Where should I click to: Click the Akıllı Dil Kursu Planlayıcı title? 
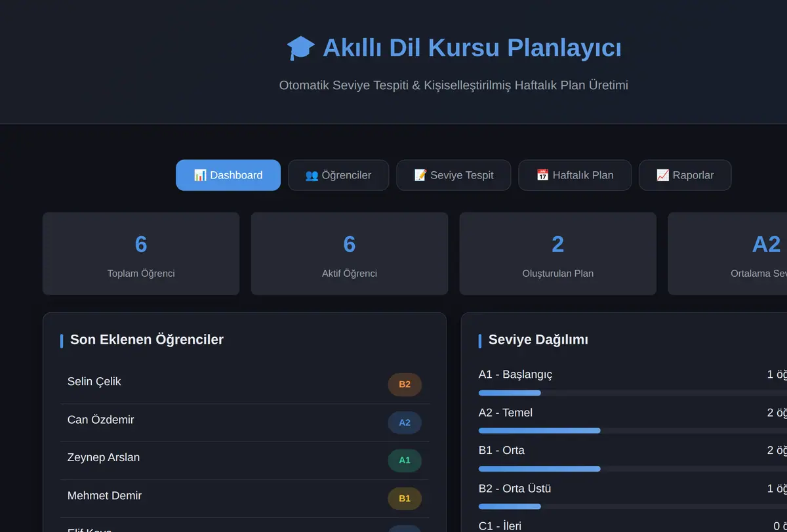[472, 48]
